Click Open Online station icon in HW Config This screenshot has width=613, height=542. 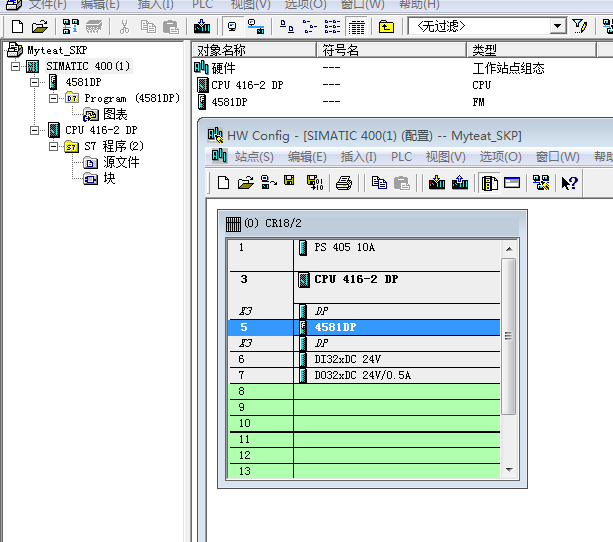(269, 183)
